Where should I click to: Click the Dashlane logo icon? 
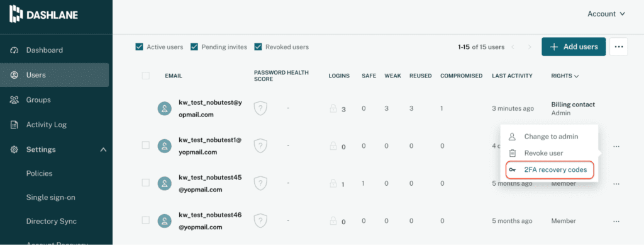tap(16, 14)
